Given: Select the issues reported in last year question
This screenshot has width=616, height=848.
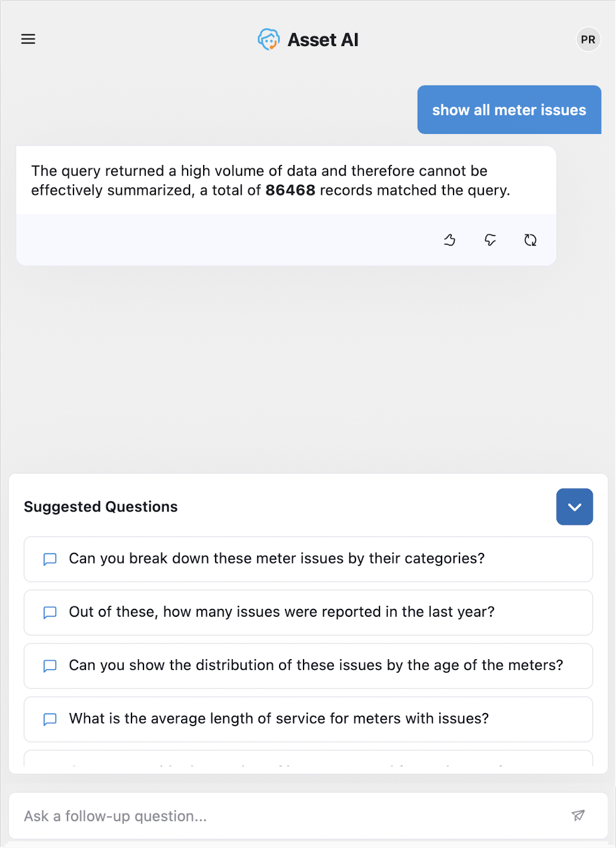Looking at the screenshot, I should [x=281, y=612].
